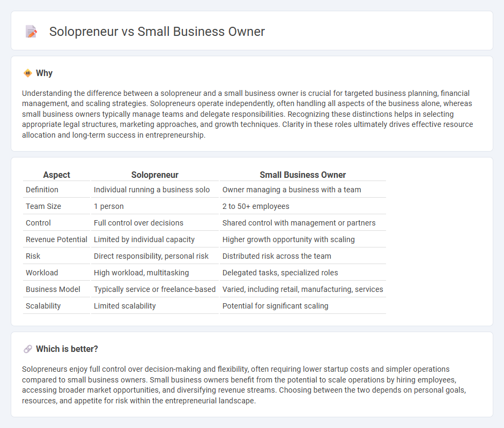Select the Business Model row label

pyautogui.click(x=53, y=289)
